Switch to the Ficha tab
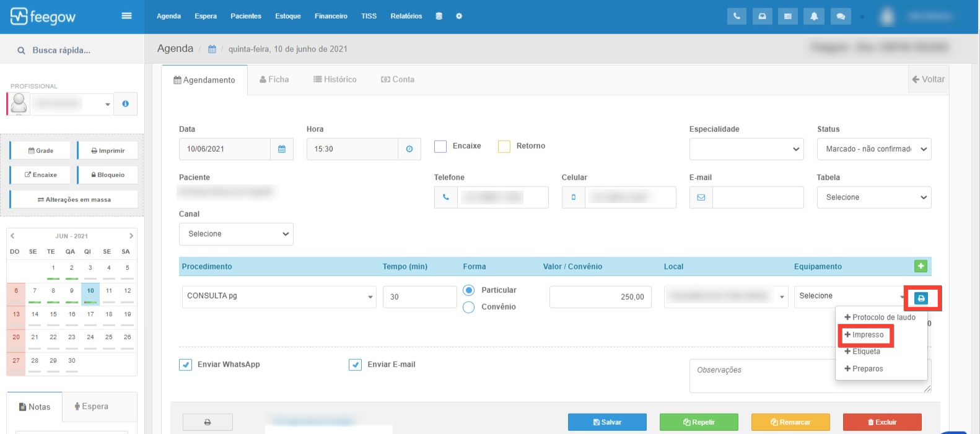 tap(274, 79)
